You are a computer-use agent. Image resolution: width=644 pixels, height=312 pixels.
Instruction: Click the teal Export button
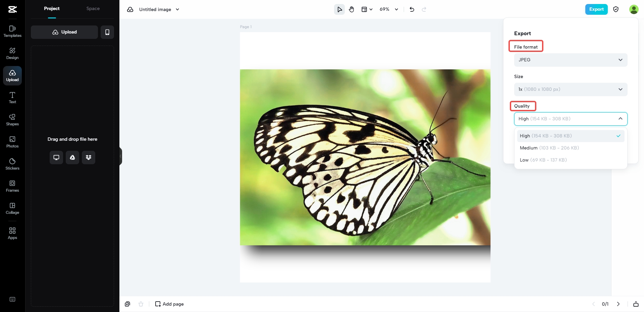[x=596, y=9]
